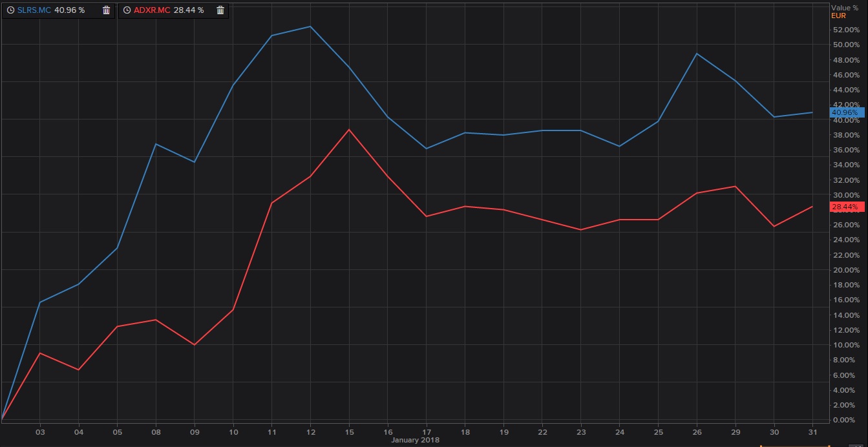The height and width of the screenshot is (447, 868).
Task: Click the red line point on 29
Action: tap(735, 186)
